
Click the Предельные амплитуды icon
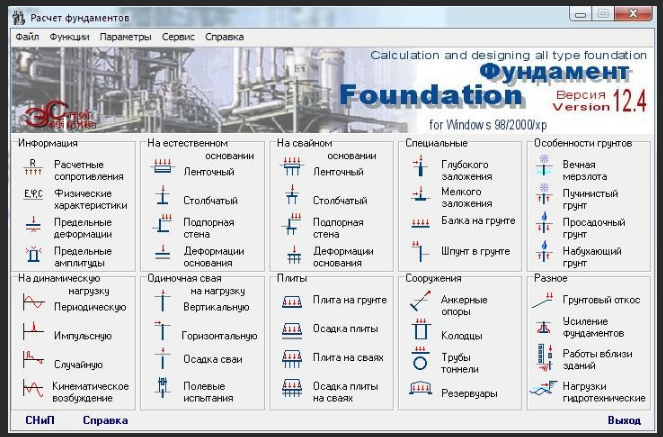point(33,254)
